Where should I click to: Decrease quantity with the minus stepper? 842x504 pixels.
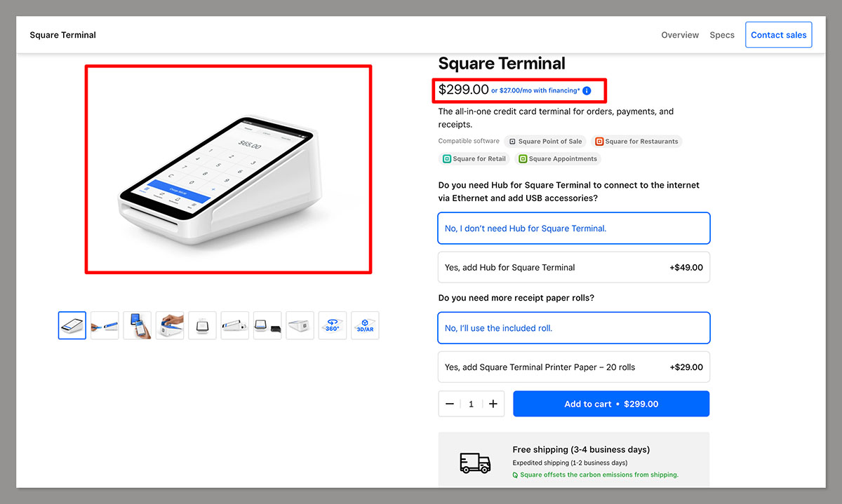[450, 404]
